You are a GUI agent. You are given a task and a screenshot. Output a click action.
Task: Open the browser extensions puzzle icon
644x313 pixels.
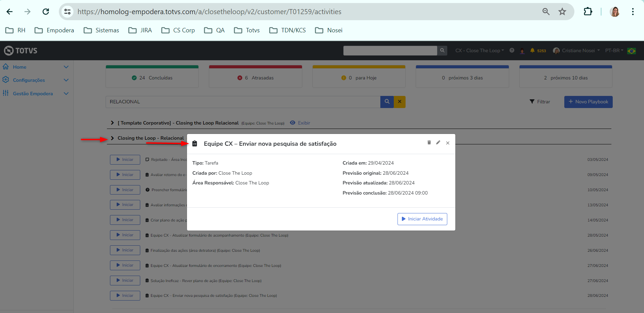click(588, 12)
